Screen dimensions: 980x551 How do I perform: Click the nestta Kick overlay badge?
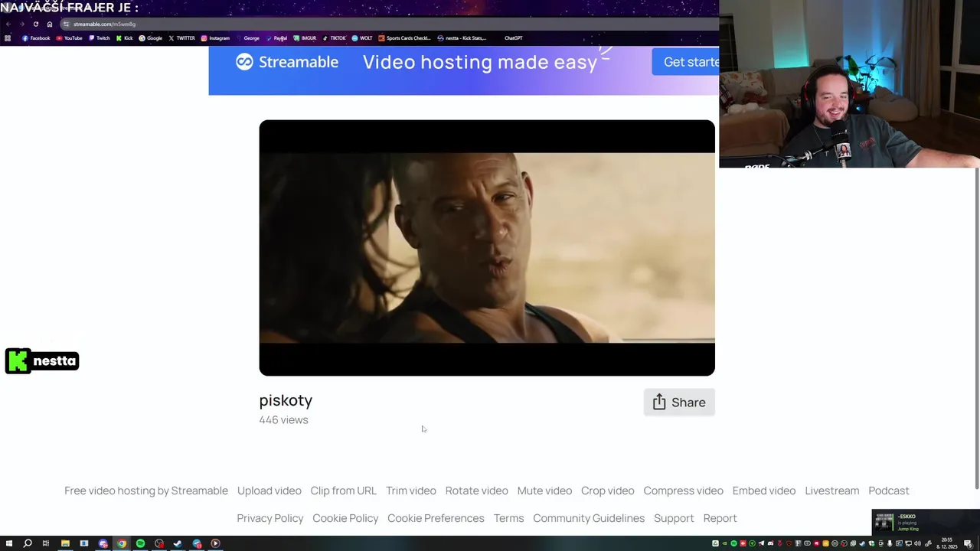[42, 361]
